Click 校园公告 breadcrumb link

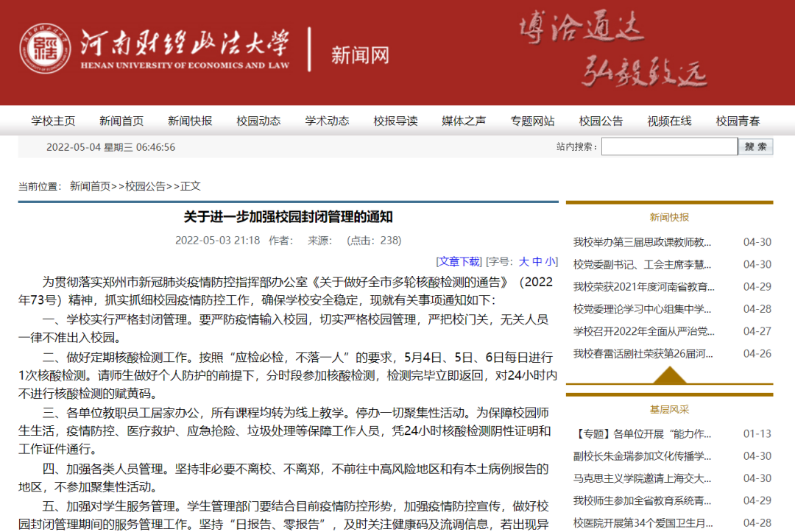(x=145, y=186)
